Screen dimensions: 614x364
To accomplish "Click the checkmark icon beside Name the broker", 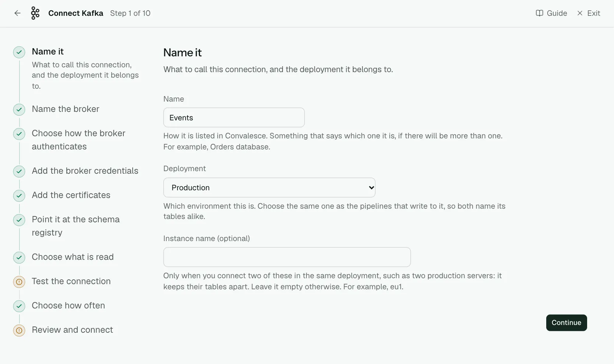I will pos(19,110).
